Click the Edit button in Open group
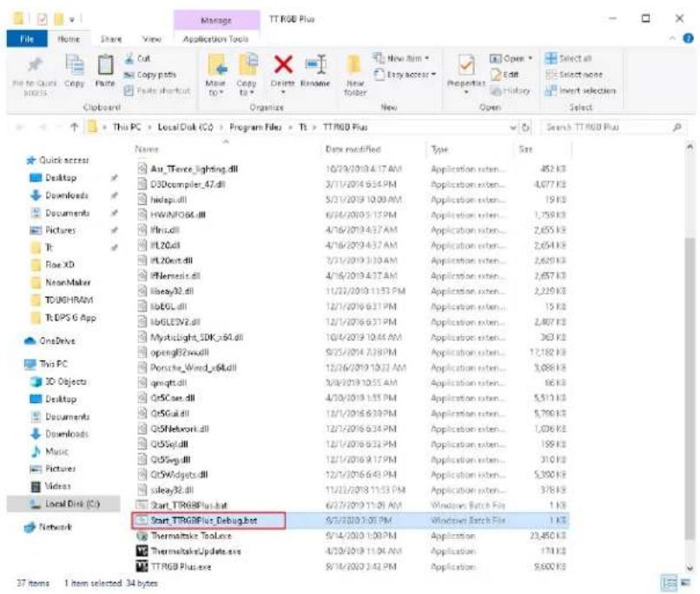Viewport: 700px width, 594px height. 505,75
